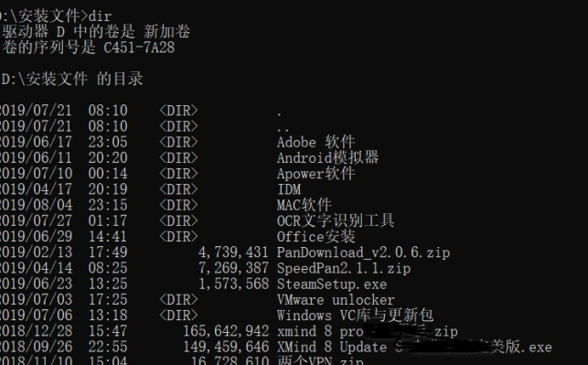
Task: Click the dir command text
Action: pyautogui.click(x=100, y=16)
